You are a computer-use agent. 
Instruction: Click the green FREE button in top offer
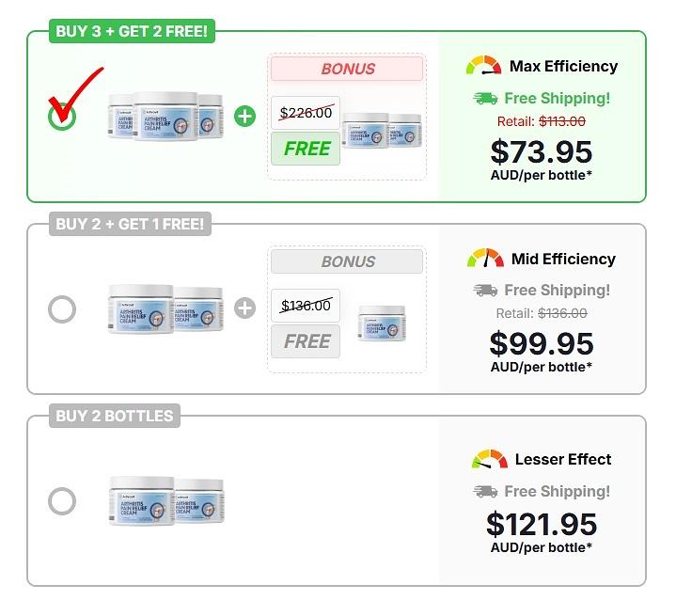pyautogui.click(x=306, y=149)
